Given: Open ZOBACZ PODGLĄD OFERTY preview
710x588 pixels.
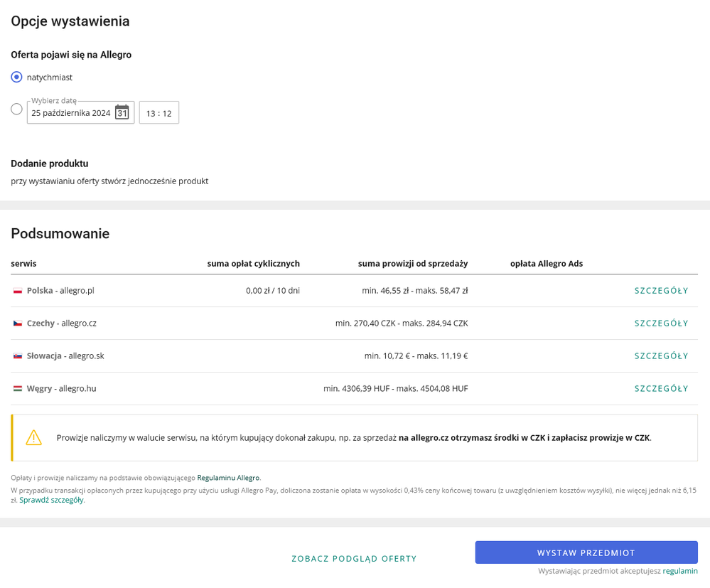Looking at the screenshot, I should tap(354, 559).
